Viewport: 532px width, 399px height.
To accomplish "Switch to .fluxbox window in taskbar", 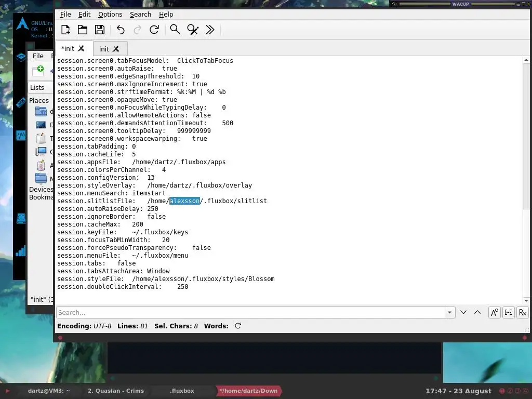I will point(182,391).
